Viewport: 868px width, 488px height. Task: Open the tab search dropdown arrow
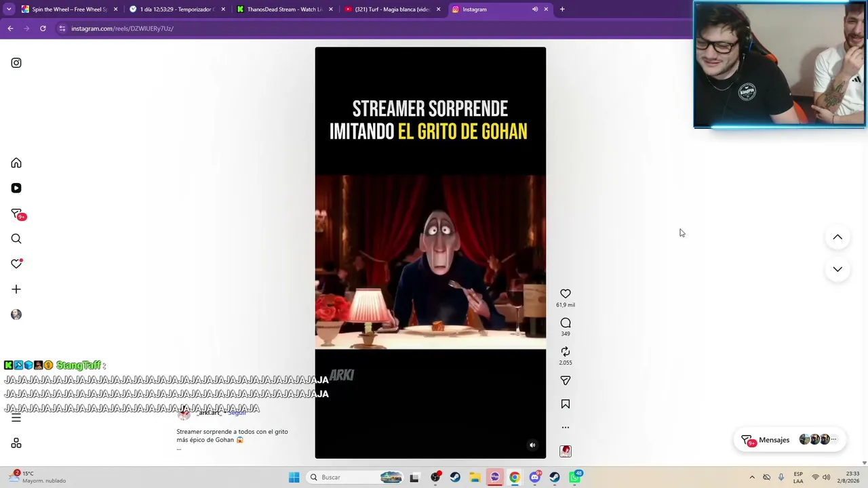coord(9,9)
